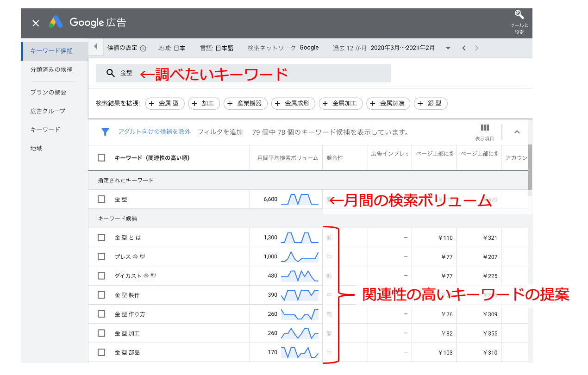Check the box for プレス 金型
Screen dimensions: 588x375
click(101, 256)
